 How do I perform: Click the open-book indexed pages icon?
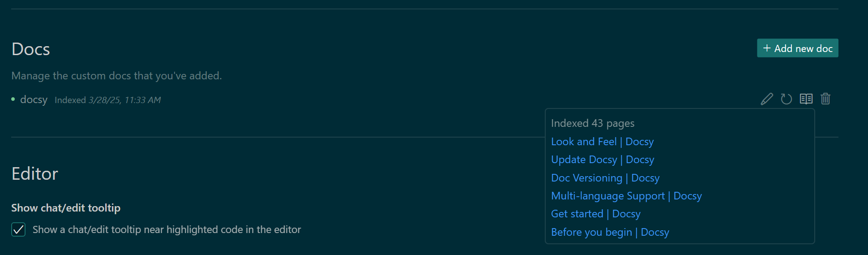[806, 99]
